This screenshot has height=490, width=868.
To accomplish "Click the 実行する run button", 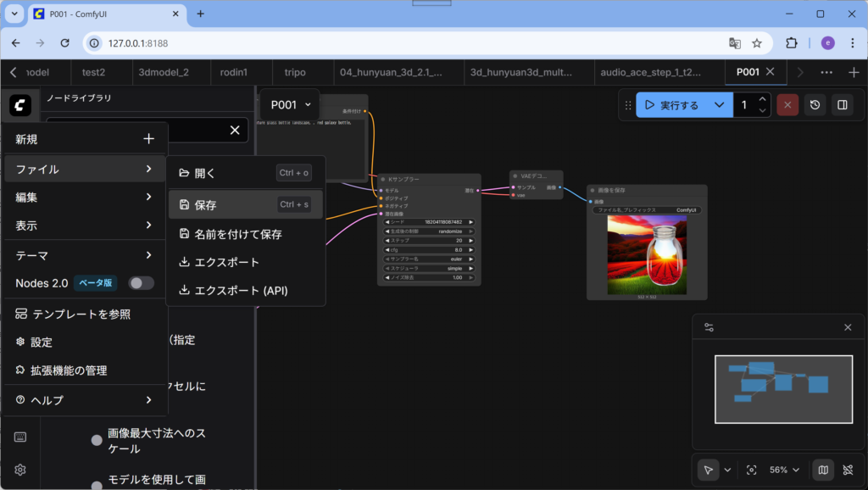I will (671, 105).
